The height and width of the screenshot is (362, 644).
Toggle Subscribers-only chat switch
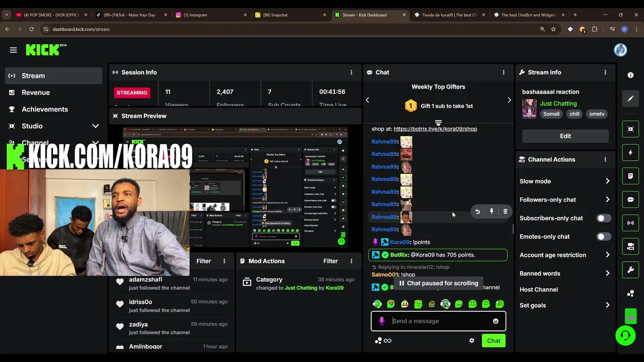click(x=603, y=218)
